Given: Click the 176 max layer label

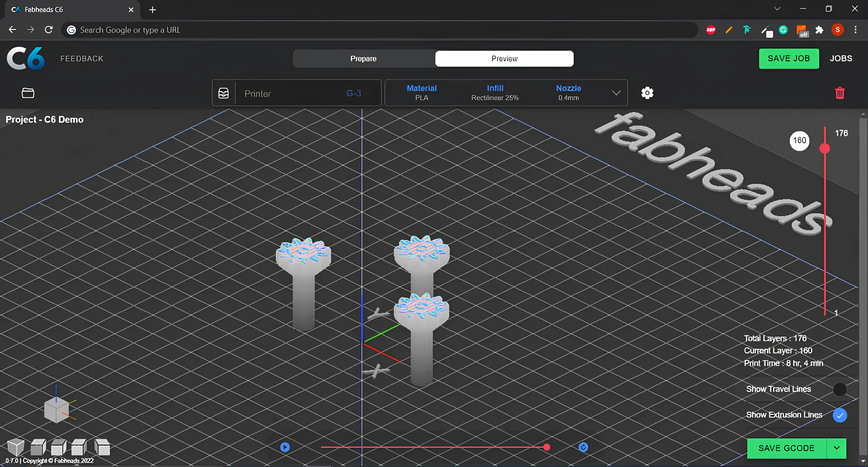Looking at the screenshot, I should [841, 133].
